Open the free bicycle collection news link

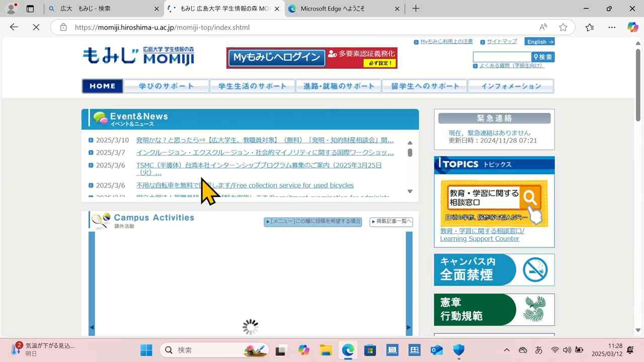(x=244, y=185)
